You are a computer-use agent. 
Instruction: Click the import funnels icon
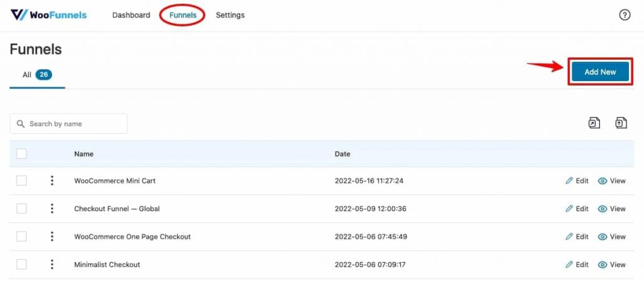tap(621, 123)
